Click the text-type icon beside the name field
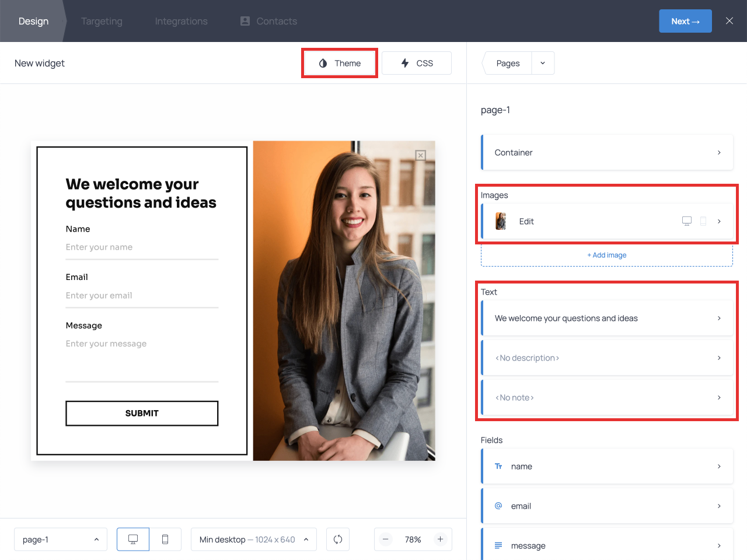Screen dimensions: 747x560 point(498,466)
